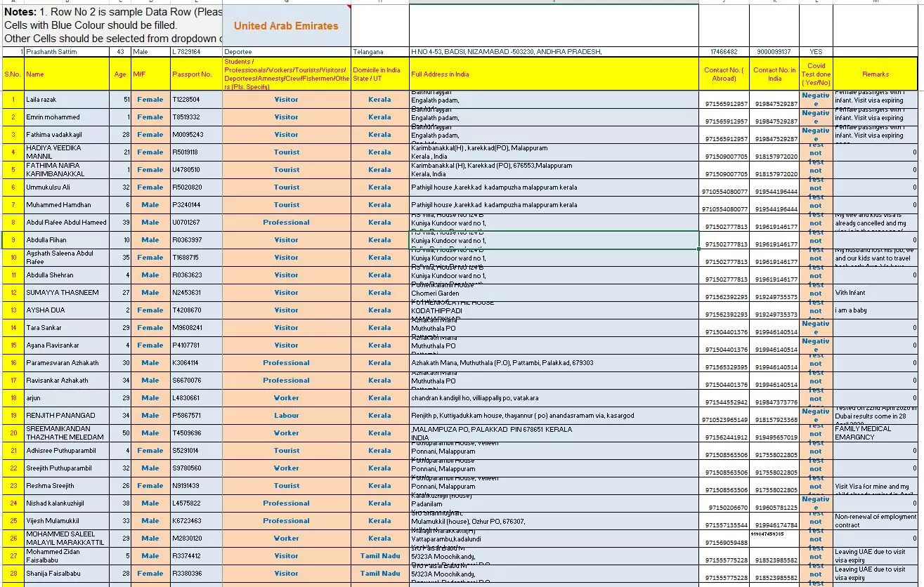Open the Labour category cell for RENJITH PANANGAD
924x587 pixels.
(286, 416)
